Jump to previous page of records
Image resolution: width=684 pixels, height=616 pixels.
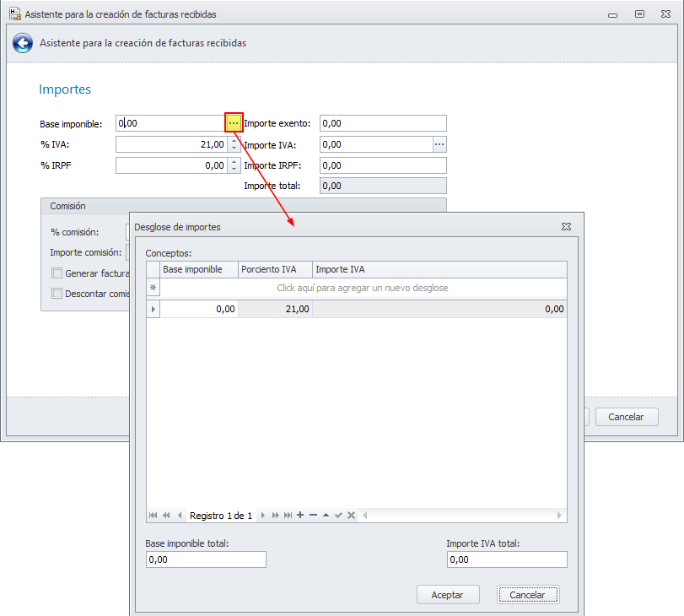166,515
